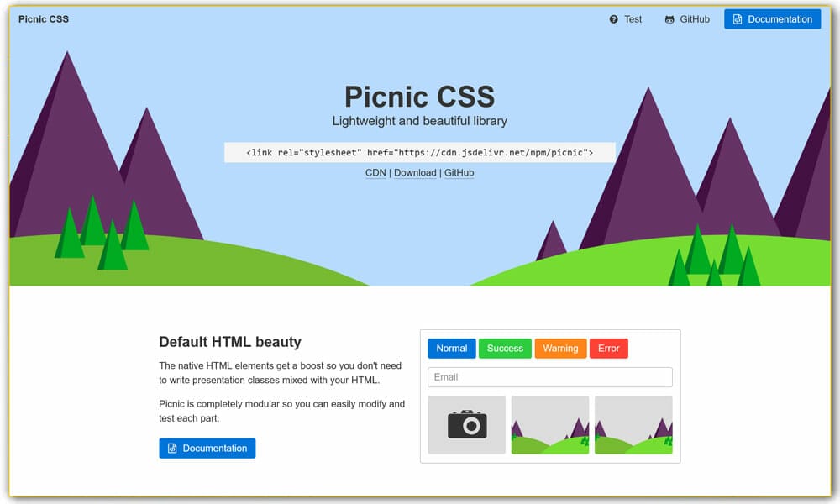Click the Documentation button under the intro text
This screenshot has height=504, width=840.
coord(207,448)
